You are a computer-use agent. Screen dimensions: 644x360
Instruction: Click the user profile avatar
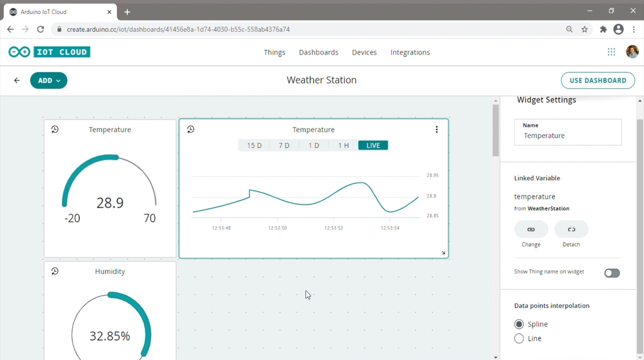[632, 51]
